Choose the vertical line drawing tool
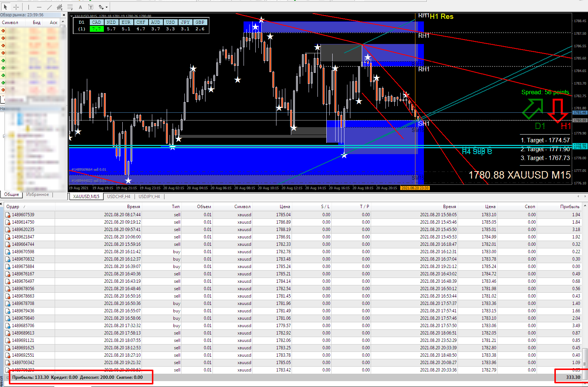This screenshot has width=588, height=387. point(28,7)
